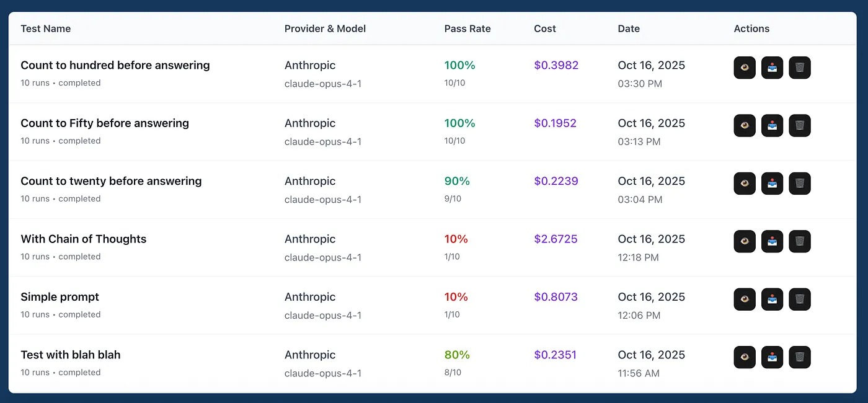
Task: Delete the Count to twenty test
Action: (800, 184)
